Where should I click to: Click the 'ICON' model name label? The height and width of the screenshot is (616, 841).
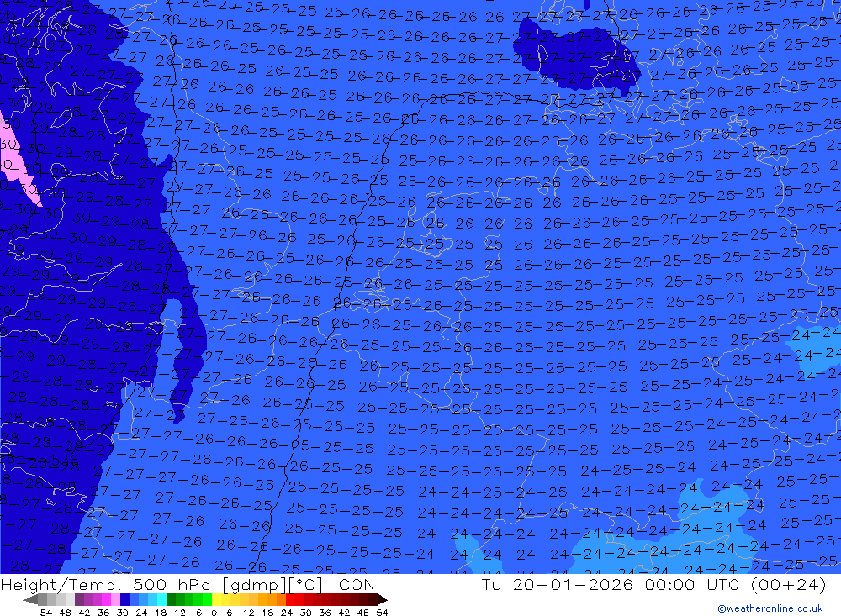click(354, 584)
